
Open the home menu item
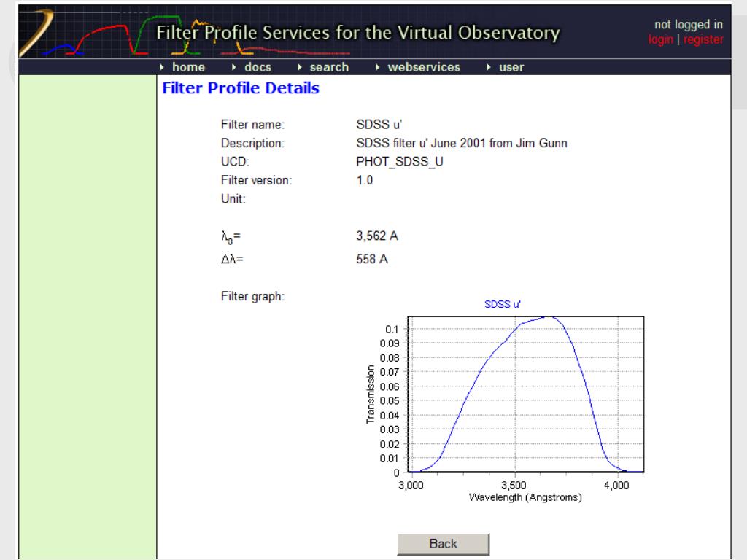(x=188, y=67)
